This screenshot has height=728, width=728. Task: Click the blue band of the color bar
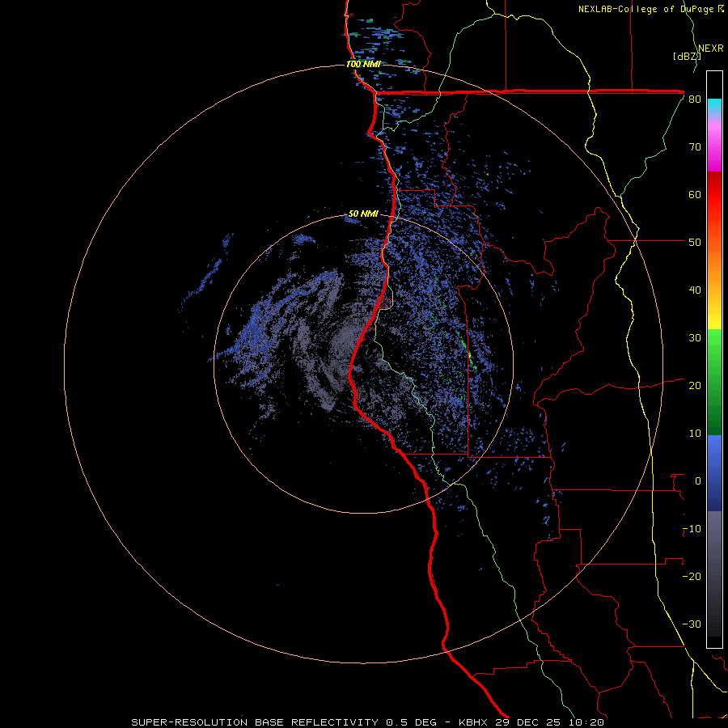(714, 473)
